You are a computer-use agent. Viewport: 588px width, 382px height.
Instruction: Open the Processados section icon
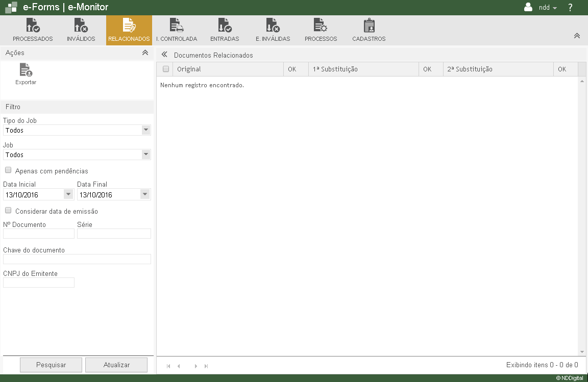tap(33, 26)
